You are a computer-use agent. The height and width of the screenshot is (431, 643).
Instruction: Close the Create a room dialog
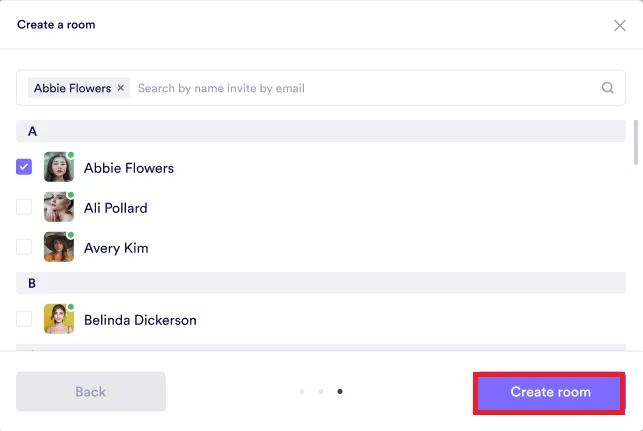pos(619,25)
